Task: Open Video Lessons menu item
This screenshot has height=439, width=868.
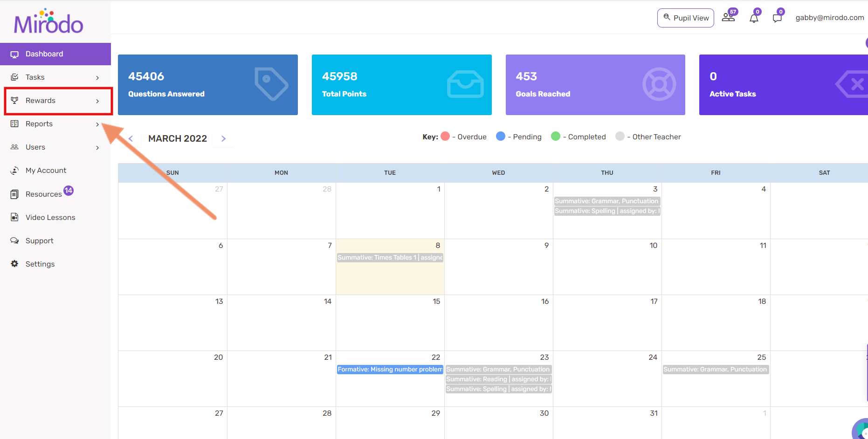Action: tap(50, 218)
